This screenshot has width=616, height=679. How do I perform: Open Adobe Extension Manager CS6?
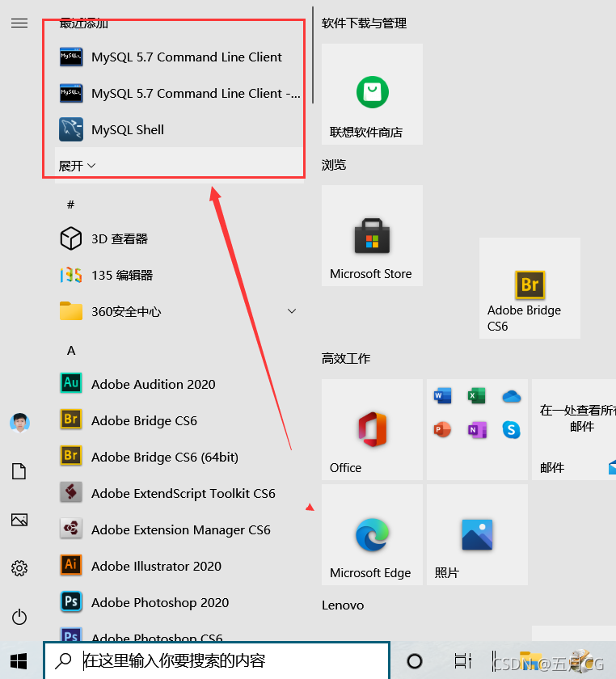click(179, 529)
